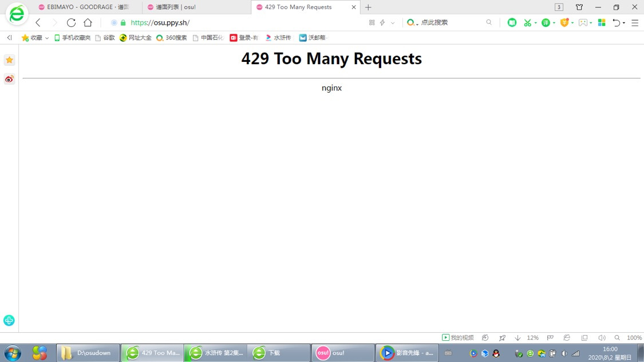Click the status bar window layout icon
644x362 pixels.
(x=584, y=338)
